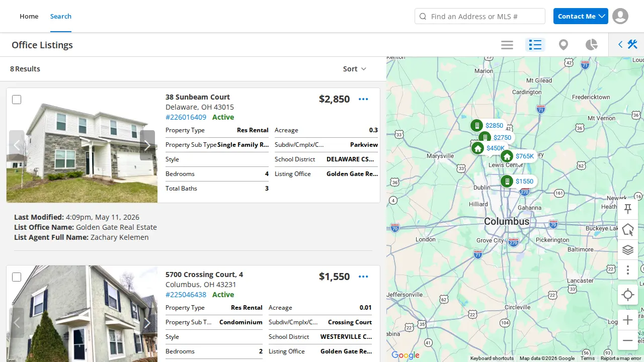Select the $1550 map marker

(x=518, y=181)
